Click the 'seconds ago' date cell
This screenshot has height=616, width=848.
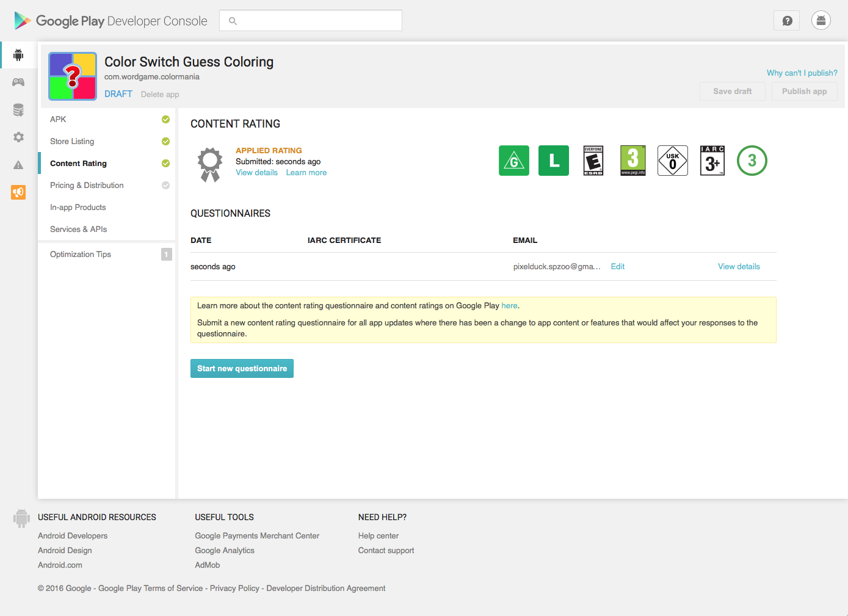(x=212, y=267)
